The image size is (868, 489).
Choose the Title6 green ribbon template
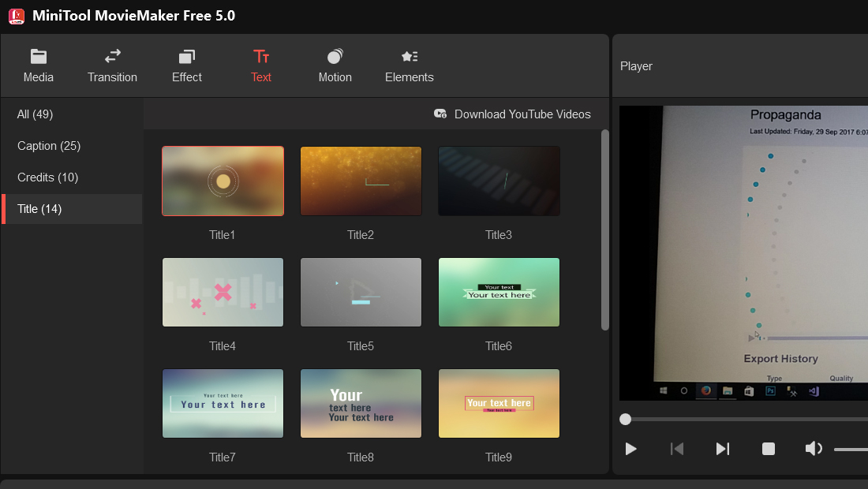pyautogui.click(x=499, y=292)
